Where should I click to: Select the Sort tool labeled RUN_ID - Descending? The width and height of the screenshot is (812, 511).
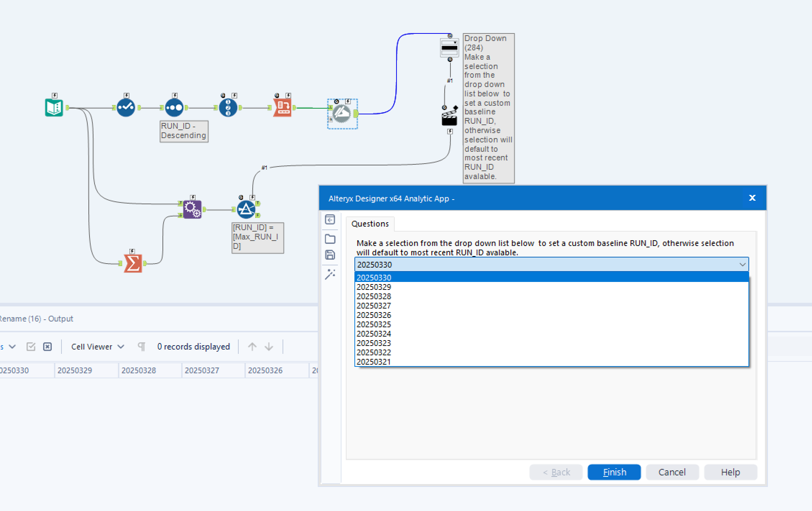pos(174,107)
